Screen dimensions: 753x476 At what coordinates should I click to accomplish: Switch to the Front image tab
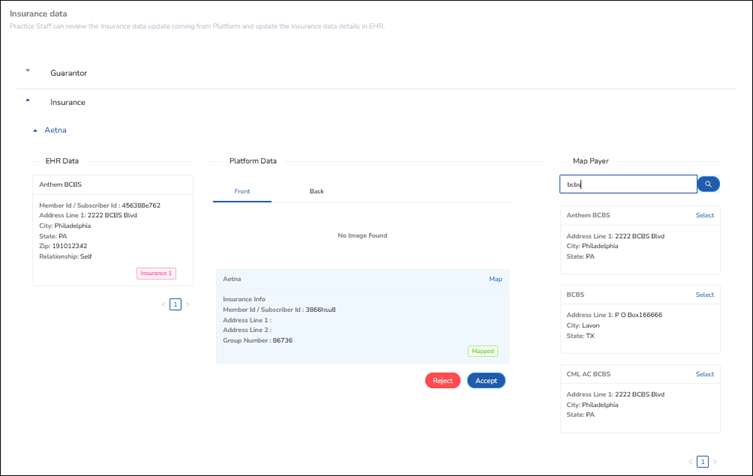point(242,191)
